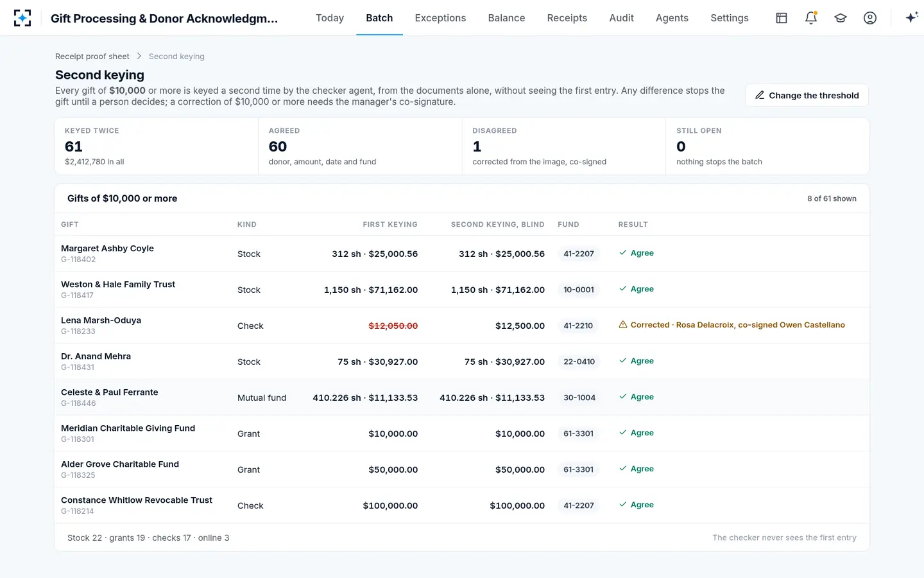Viewport: 924px width, 578px height.
Task: Click the Agreed summary card
Action: tap(360, 146)
